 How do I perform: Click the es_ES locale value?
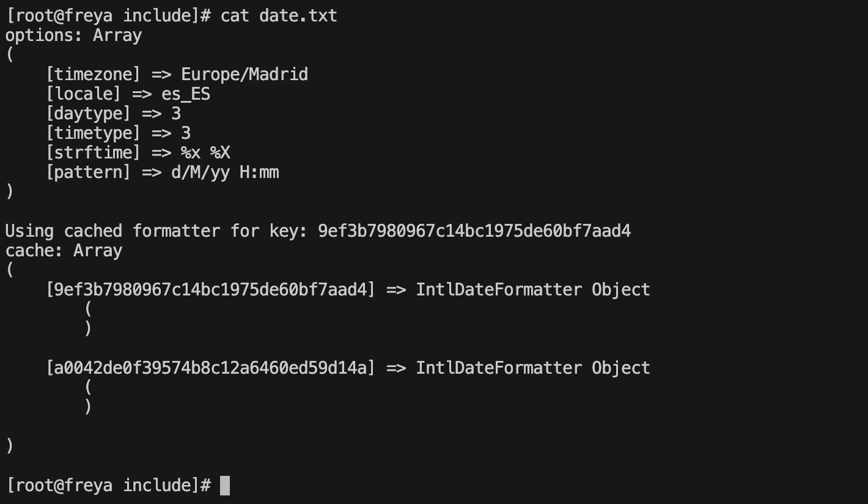coord(186,94)
